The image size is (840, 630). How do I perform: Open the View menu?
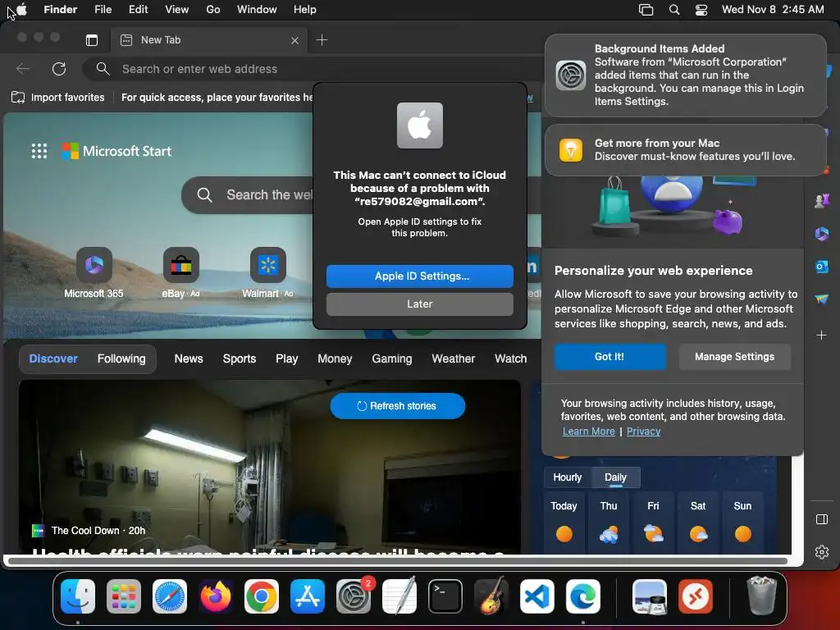click(x=177, y=10)
